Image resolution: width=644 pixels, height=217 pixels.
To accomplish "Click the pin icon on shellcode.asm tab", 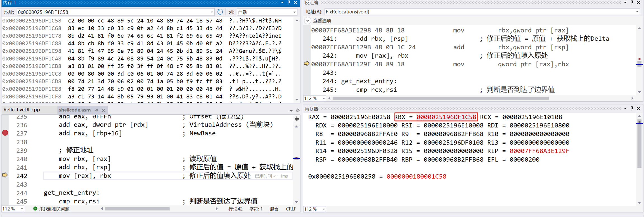I will (x=96, y=110).
